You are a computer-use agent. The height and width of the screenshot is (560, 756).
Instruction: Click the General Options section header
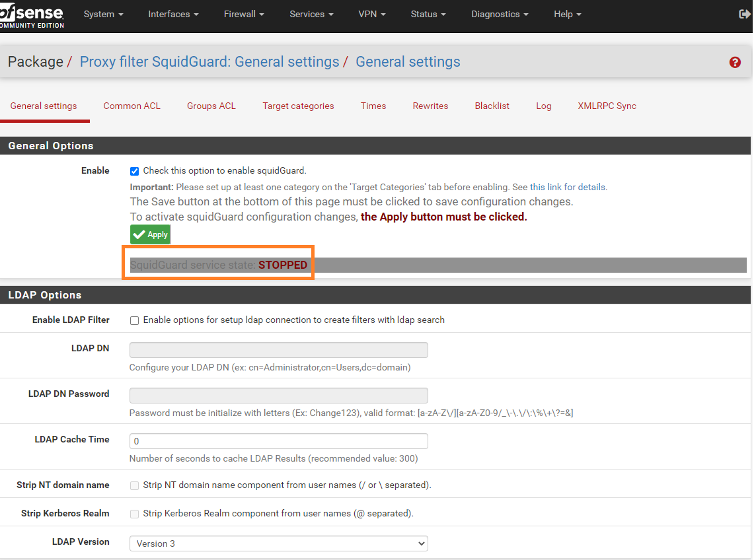click(375, 145)
